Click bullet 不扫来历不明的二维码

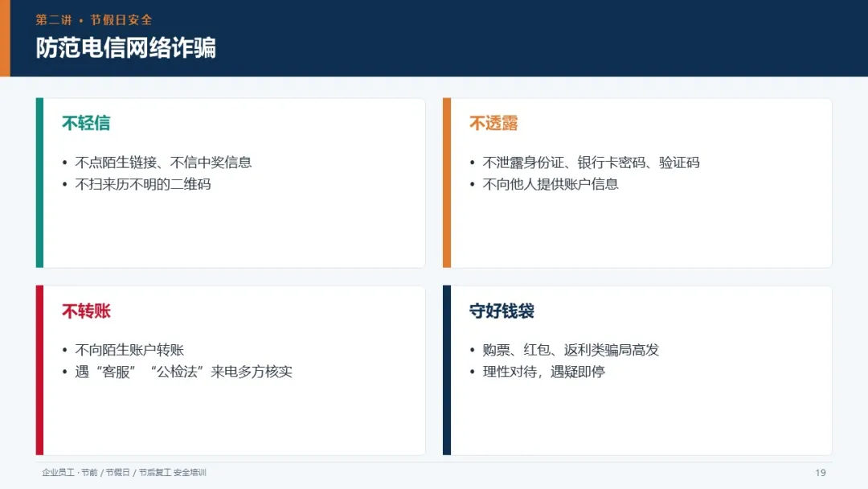pos(143,184)
